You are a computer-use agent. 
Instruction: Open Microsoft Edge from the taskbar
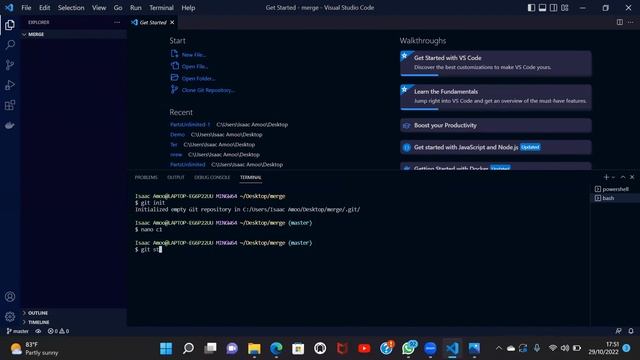(276, 348)
